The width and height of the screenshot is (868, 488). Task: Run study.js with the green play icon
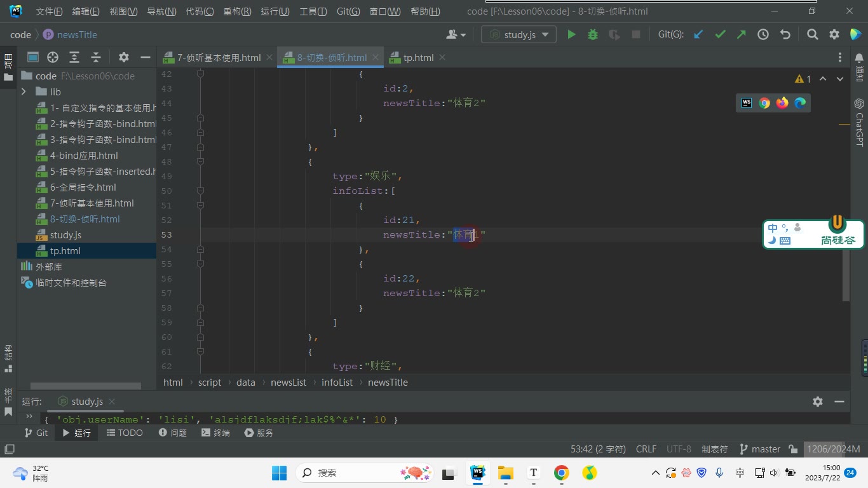point(571,34)
